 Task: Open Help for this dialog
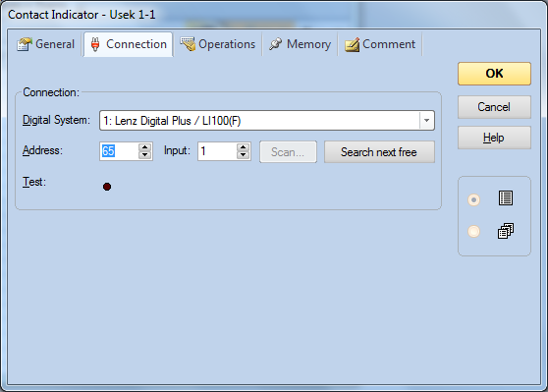coord(494,138)
